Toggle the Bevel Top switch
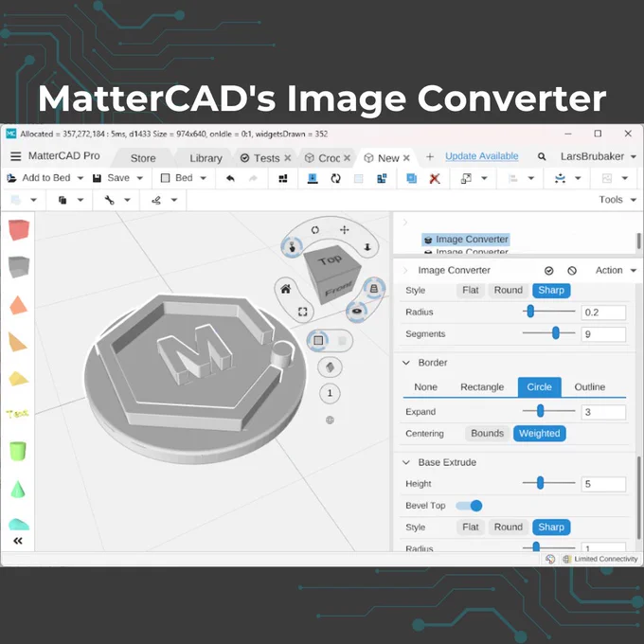The height and width of the screenshot is (644, 644). [469, 506]
